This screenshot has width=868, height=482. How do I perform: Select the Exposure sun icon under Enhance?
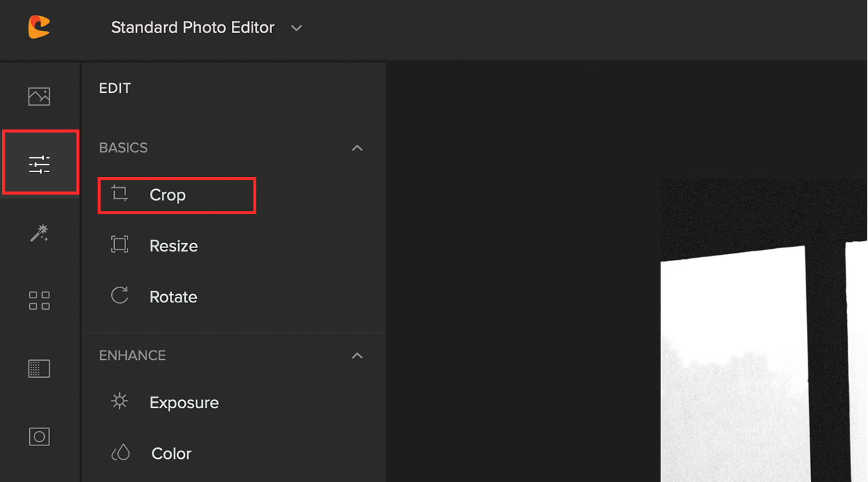click(x=120, y=401)
